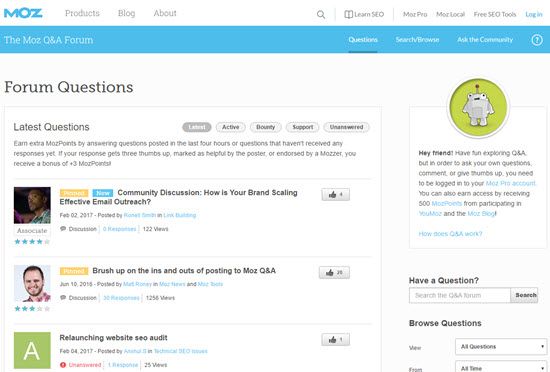Open the Technical SEO Issues category link
This screenshot has width=550, height=372.
click(x=181, y=351)
